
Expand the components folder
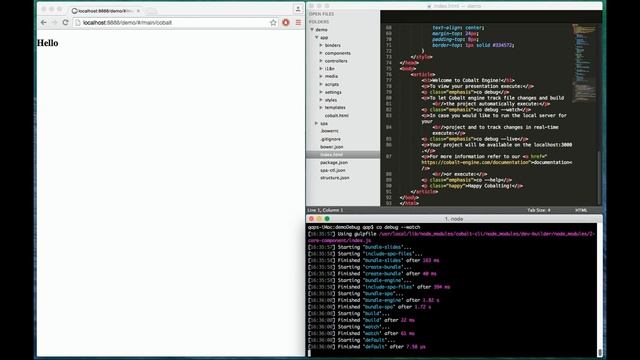click(x=321, y=53)
